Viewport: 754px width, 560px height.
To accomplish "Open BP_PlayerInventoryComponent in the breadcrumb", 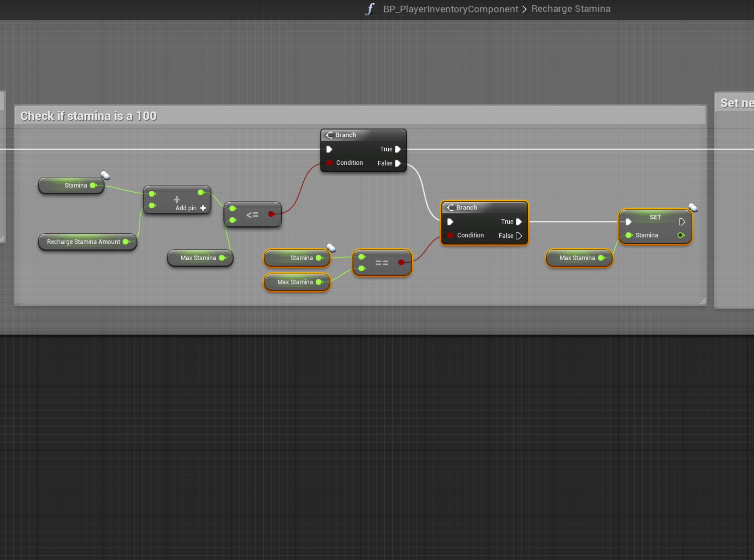I will [450, 9].
